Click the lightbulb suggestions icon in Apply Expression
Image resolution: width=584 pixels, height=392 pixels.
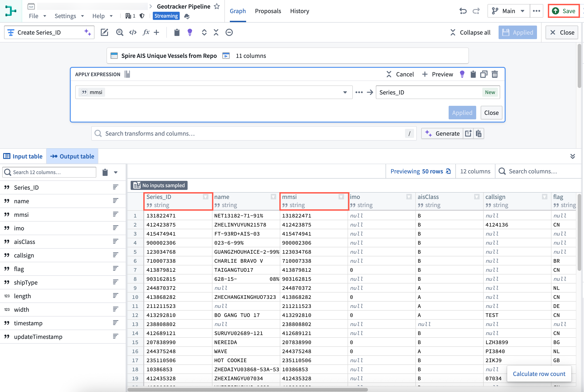point(462,74)
